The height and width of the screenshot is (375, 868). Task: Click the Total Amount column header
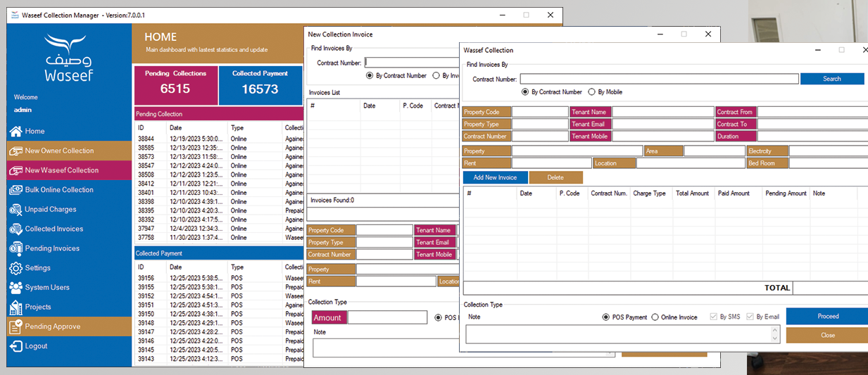[x=694, y=193]
